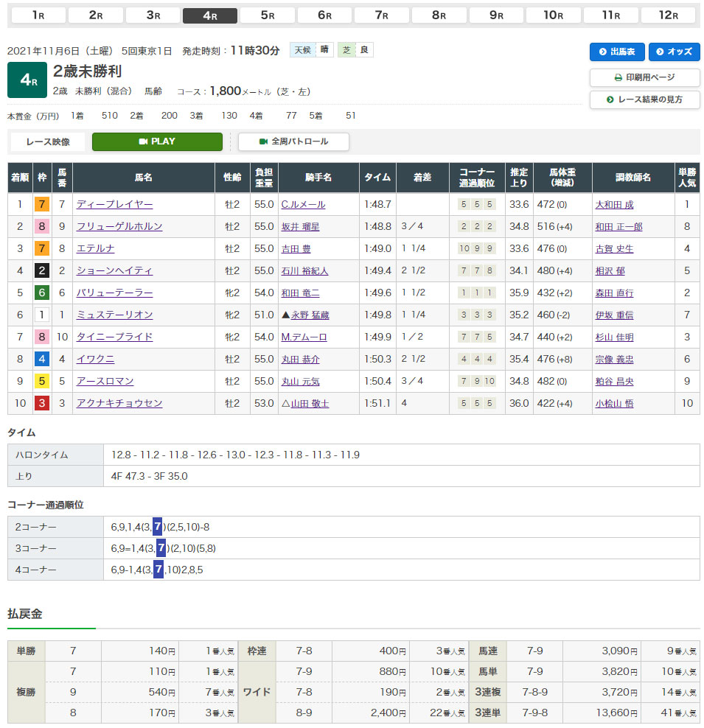Viewport: 704px width, 728px height.
Task: Click the orange frame 7 badge for エテルナ
Action: 41,248
